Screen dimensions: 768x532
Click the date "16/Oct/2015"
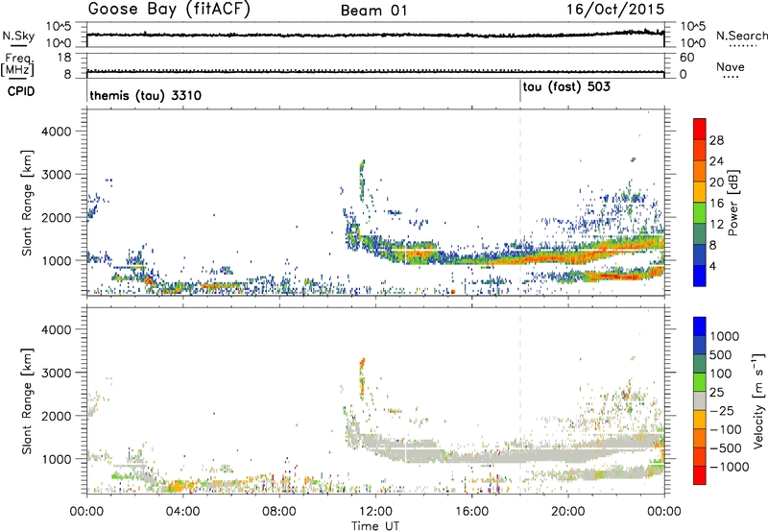point(615,9)
